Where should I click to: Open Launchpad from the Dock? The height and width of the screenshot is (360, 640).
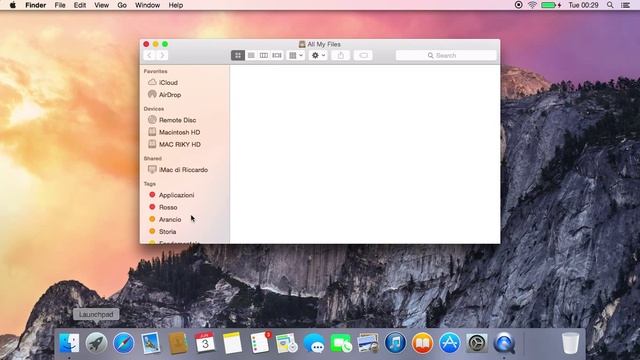(x=96, y=343)
